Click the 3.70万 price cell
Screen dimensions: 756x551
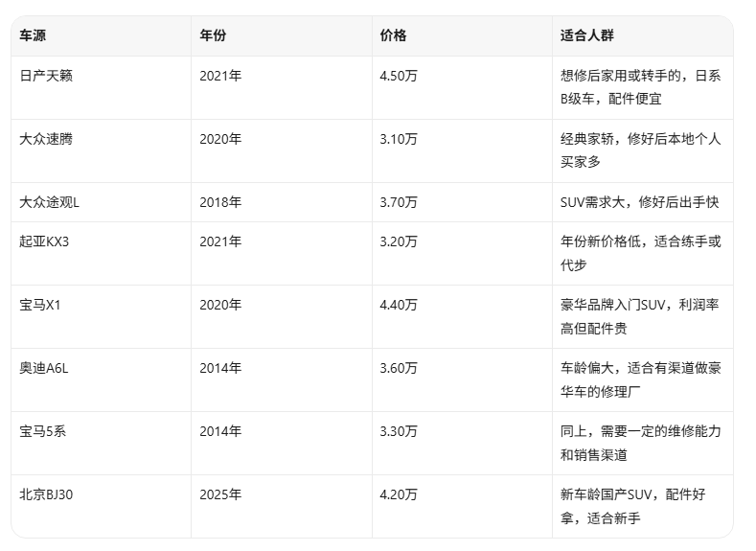[x=462, y=202]
